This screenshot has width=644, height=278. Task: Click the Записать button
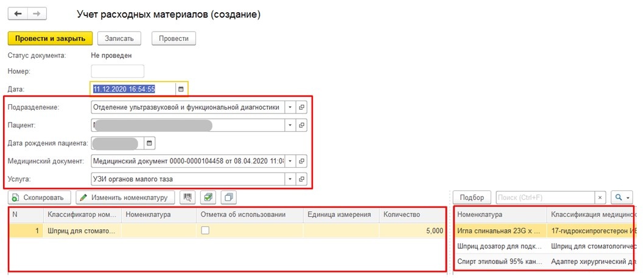point(119,38)
